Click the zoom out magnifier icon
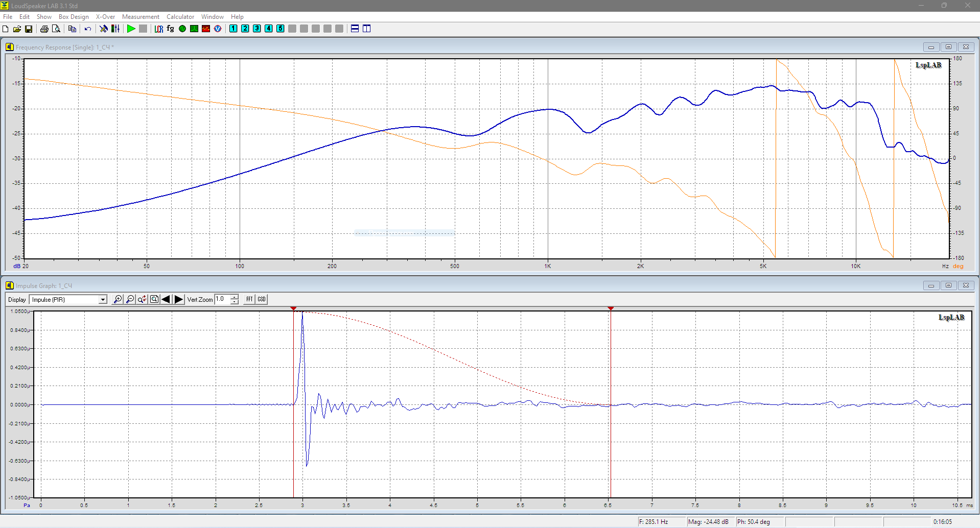 coord(130,299)
